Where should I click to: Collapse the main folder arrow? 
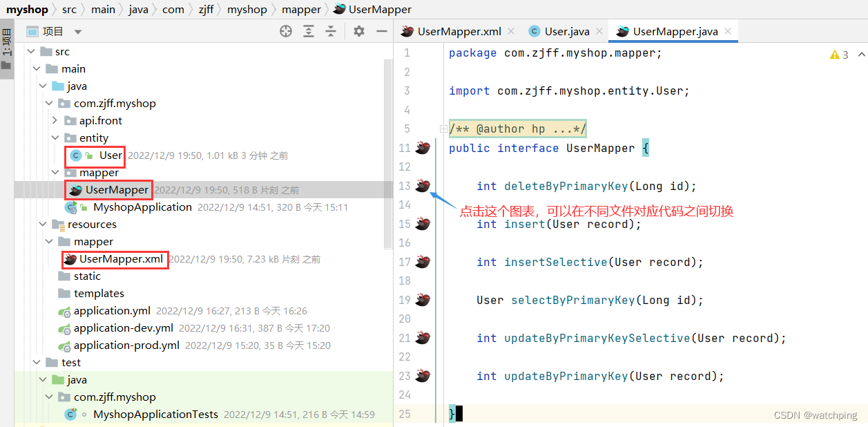[x=37, y=69]
